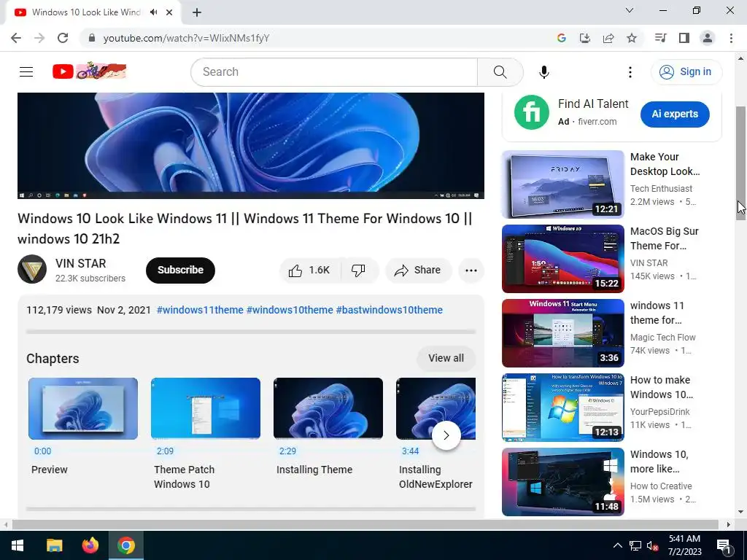The image size is (747, 560).
Task: Close the YouTube browser tab
Action: click(x=169, y=12)
